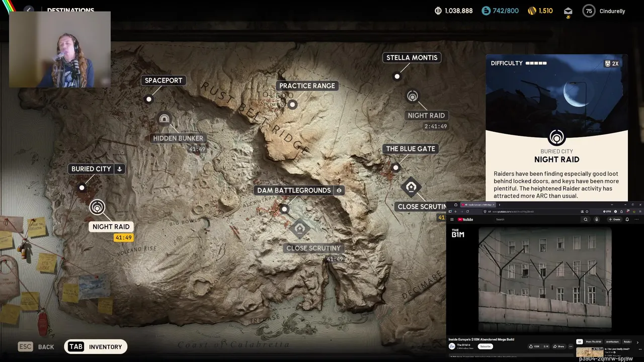The width and height of the screenshot is (644, 362).
Task: Click the blue stash 742/800 indicator
Action: point(500,11)
